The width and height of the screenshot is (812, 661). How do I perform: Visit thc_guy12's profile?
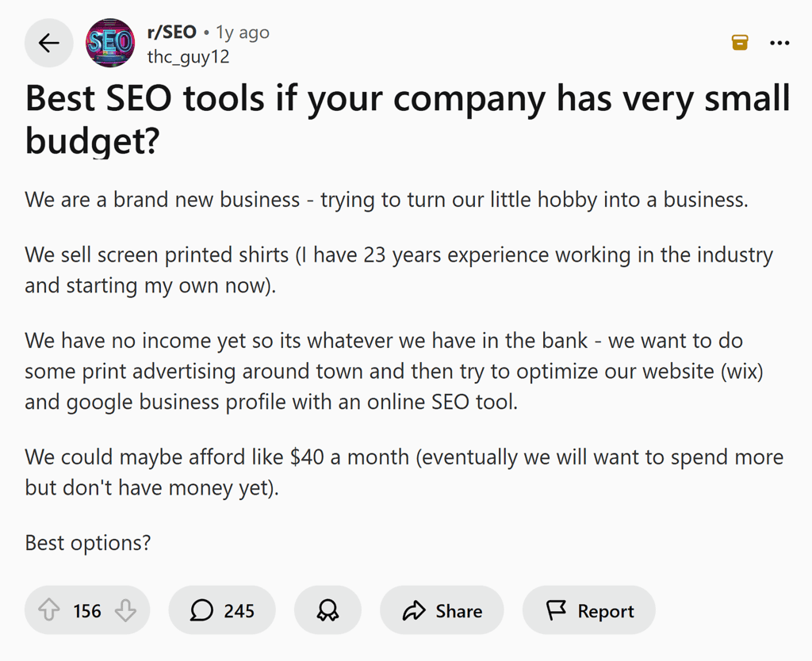[x=188, y=56]
